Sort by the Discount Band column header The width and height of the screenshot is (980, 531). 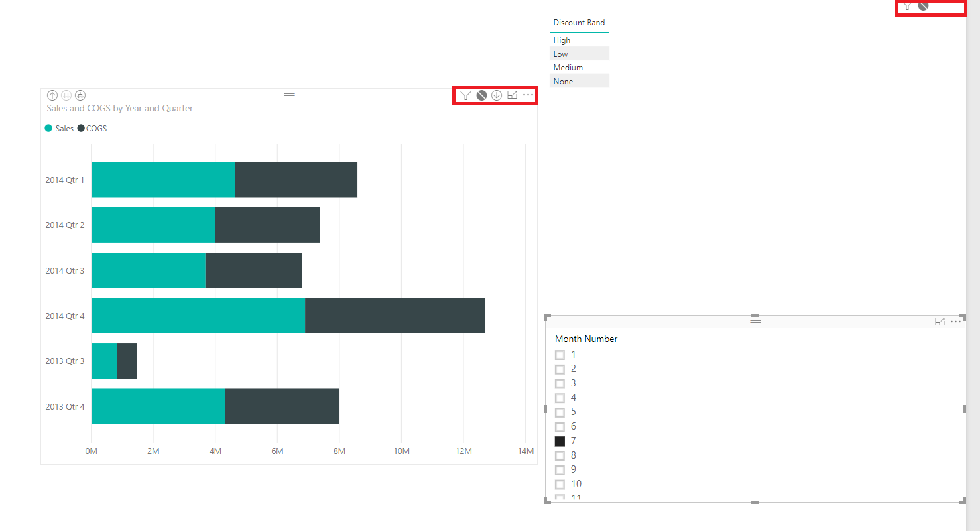(579, 23)
